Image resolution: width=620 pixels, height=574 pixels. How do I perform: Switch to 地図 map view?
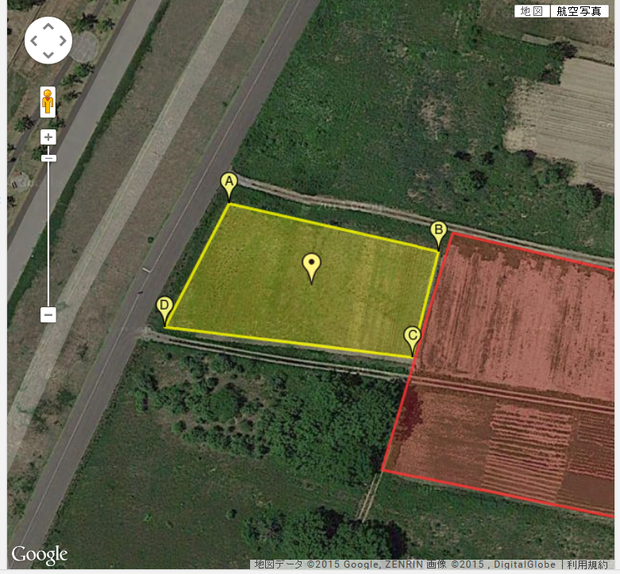tap(532, 11)
